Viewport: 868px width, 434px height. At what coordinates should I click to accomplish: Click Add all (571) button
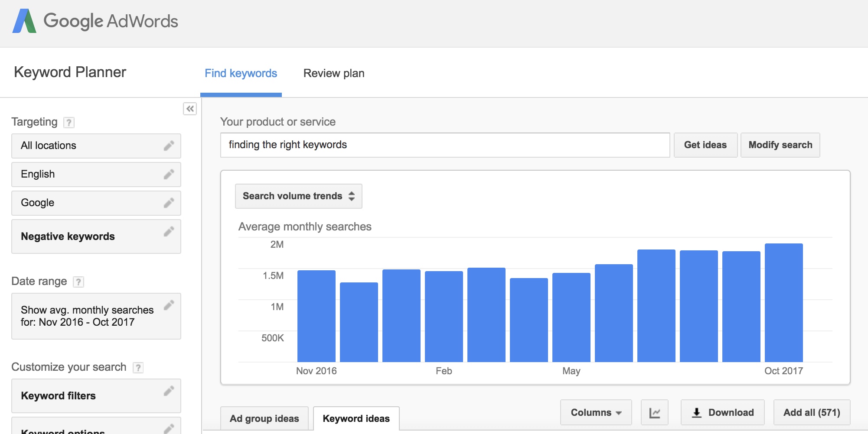click(812, 412)
